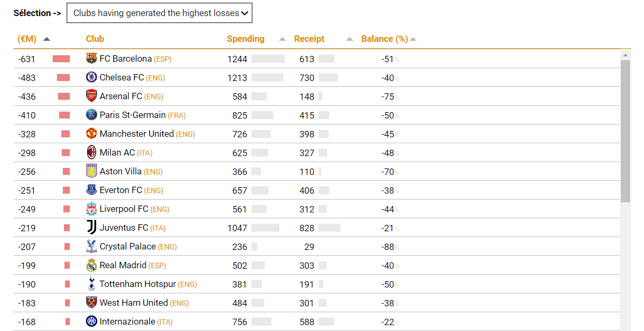Click FC Barcelona's red loss bar

coord(61,59)
